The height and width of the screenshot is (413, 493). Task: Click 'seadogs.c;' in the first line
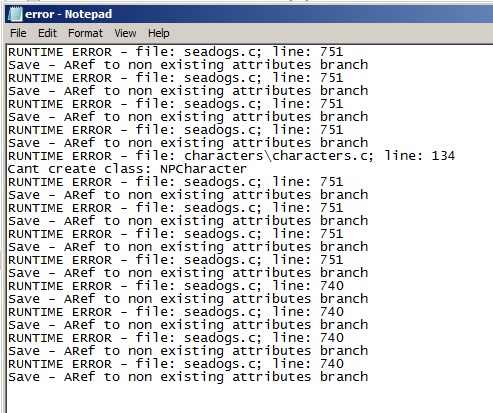coord(223,52)
